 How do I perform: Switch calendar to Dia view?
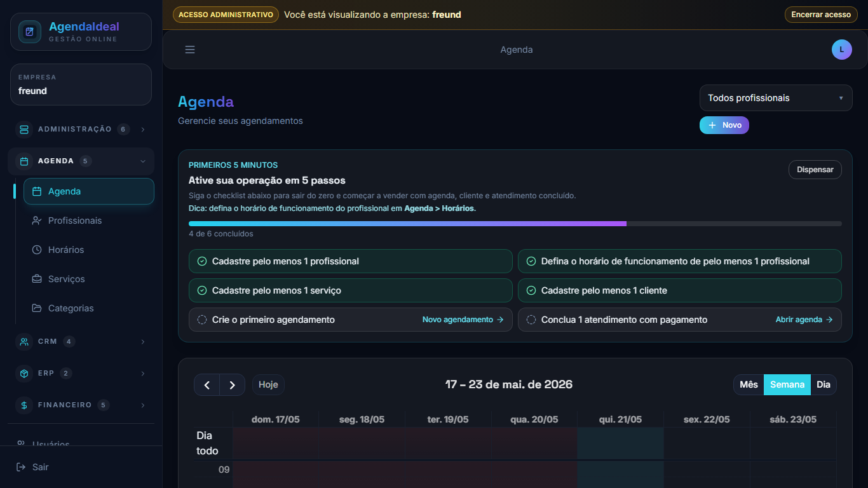[824, 384]
